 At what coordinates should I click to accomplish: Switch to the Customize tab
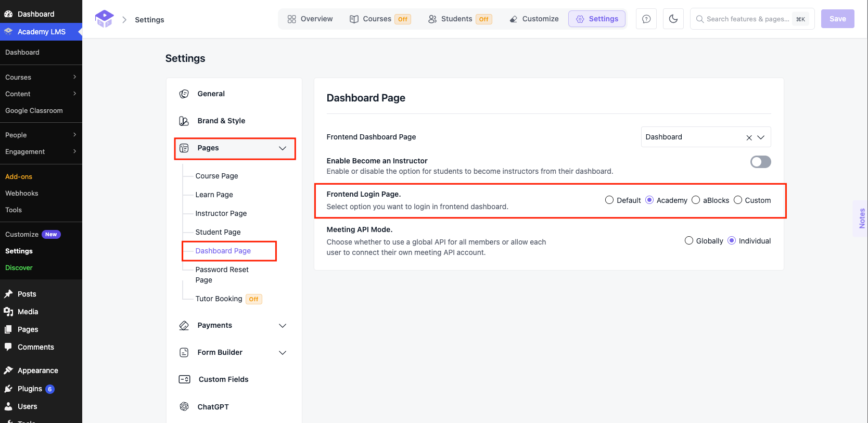coord(534,19)
